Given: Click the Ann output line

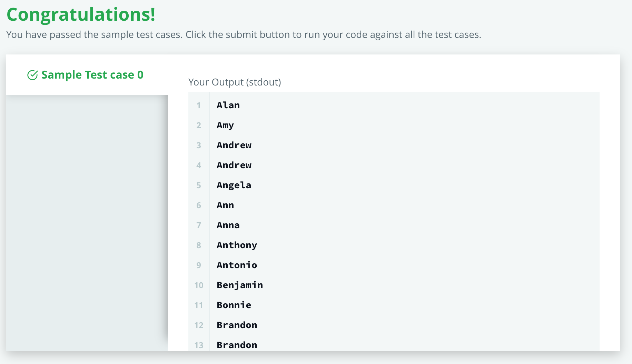Looking at the screenshot, I should [x=225, y=205].
